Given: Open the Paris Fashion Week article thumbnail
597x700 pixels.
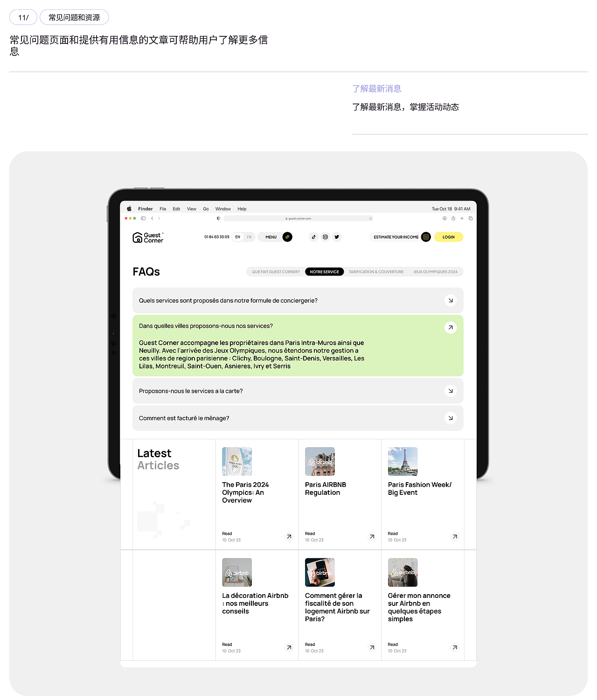Looking at the screenshot, I should point(403,461).
